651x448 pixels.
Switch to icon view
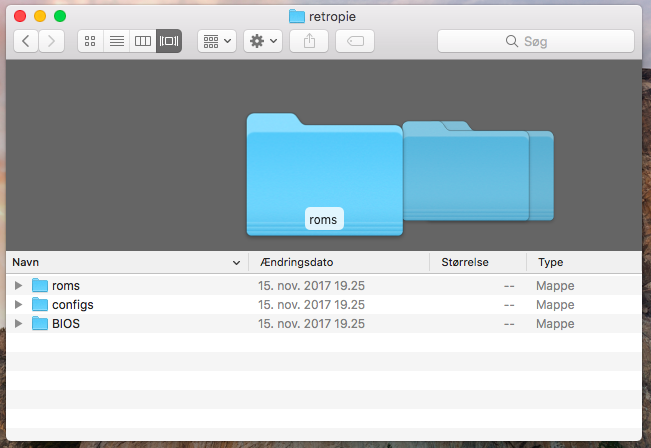tap(90, 41)
